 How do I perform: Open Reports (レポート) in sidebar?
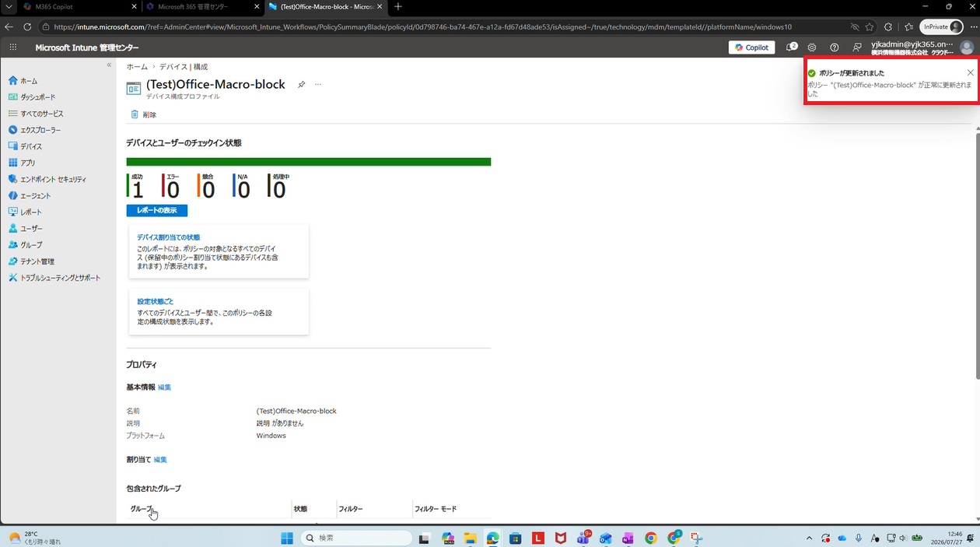coord(26,212)
